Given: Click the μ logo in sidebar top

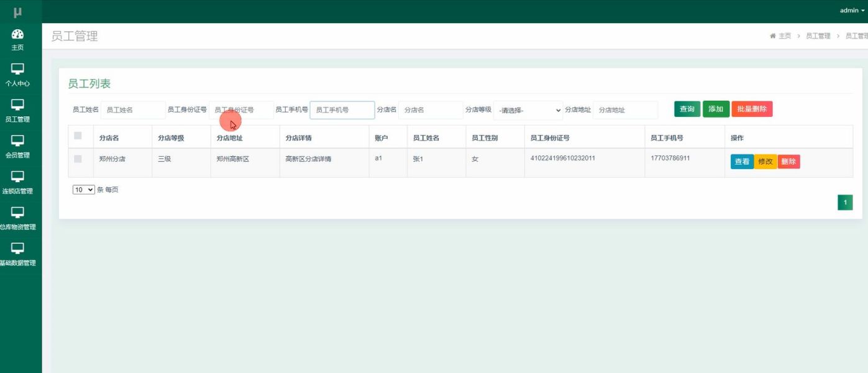Looking at the screenshot, I should click(17, 12).
